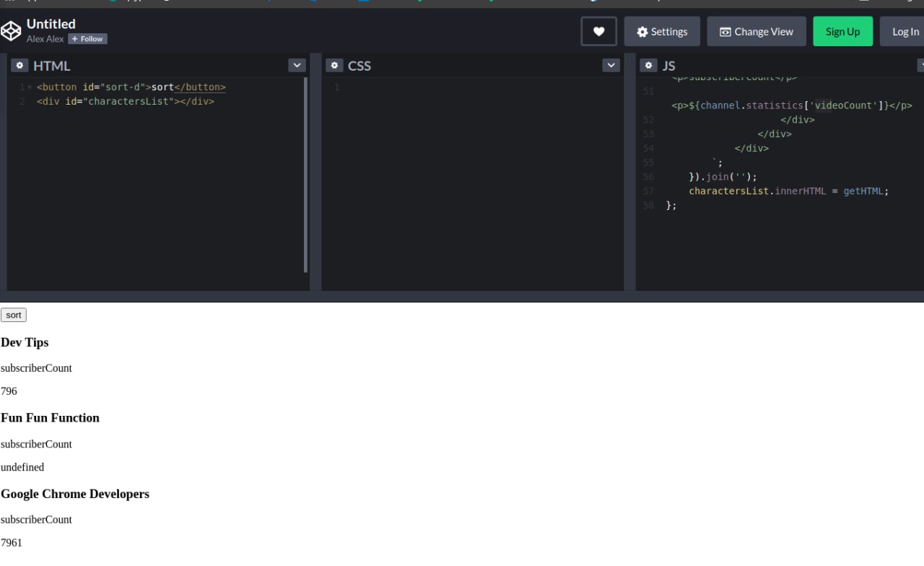Screen dimensions: 924x566
Task: Click the HTML panel title label
Action: (x=51, y=66)
